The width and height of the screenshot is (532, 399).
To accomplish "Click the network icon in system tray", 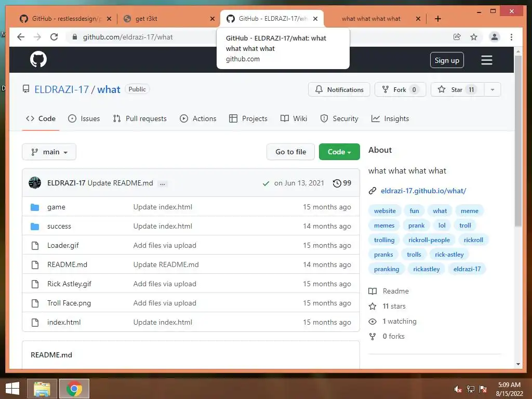I will click(471, 389).
